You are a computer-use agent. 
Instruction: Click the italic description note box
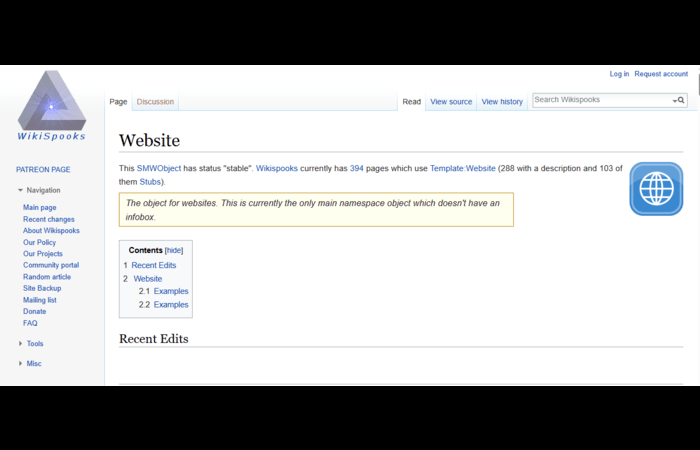[x=316, y=210]
